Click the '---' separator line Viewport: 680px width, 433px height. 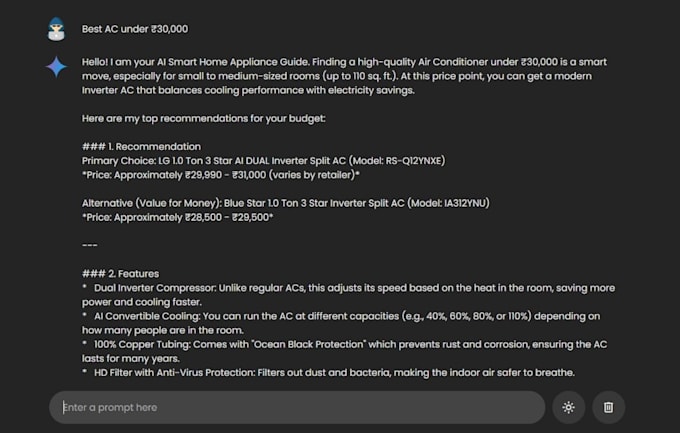90,246
